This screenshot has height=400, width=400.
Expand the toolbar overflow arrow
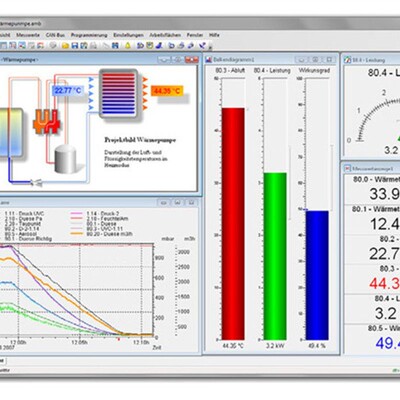210,47
